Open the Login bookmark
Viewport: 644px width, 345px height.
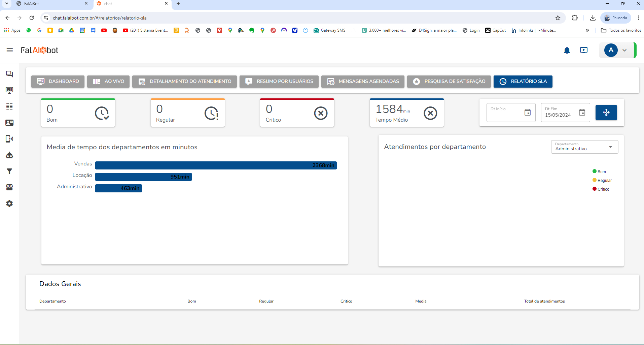[471, 30]
